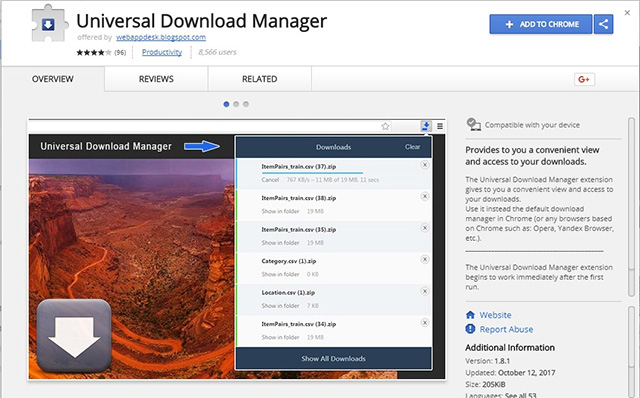Show Location.csv (1).zip in folder
This screenshot has width=640, height=398.
point(280,306)
